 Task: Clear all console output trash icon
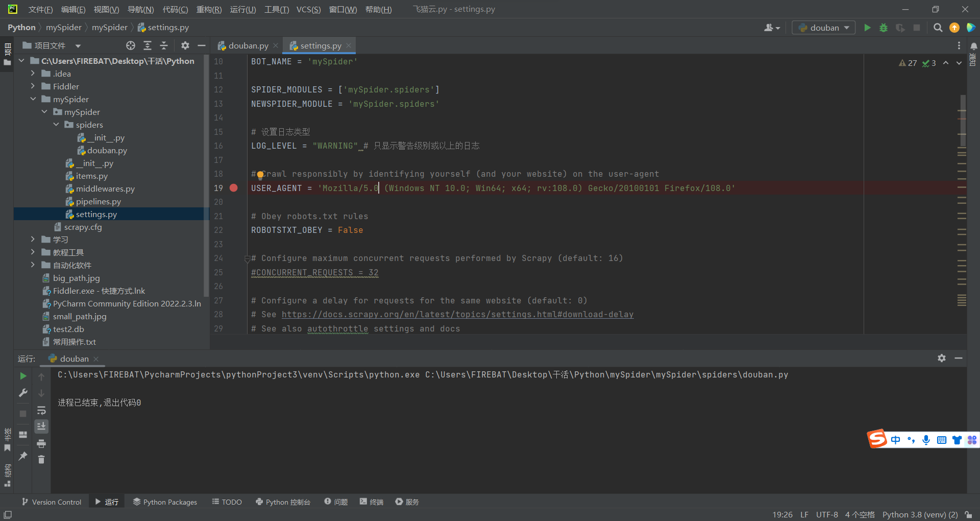click(x=41, y=460)
